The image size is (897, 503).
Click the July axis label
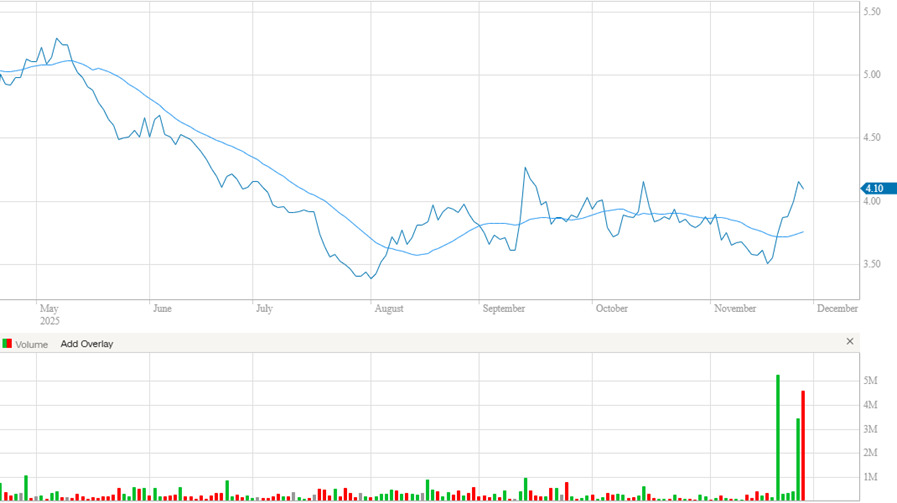pos(264,308)
